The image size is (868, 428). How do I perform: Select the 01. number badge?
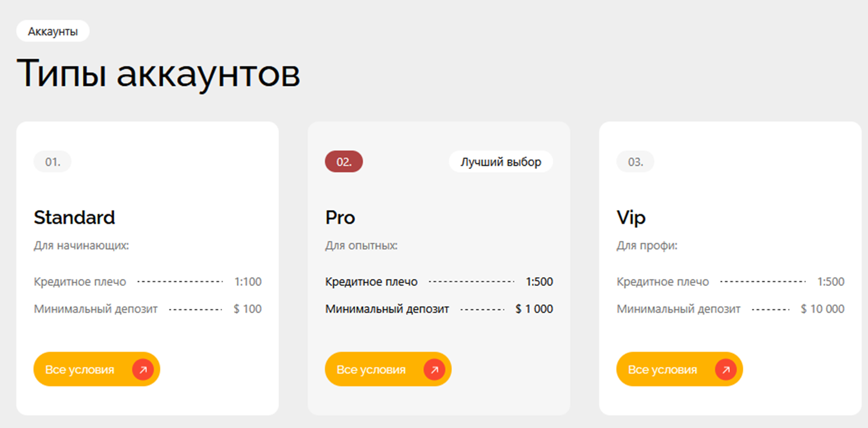click(x=53, y=162)
